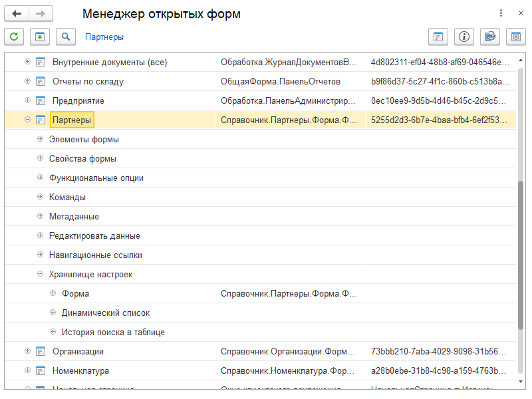Expand История поиска в таблице node
The image size is (532, 399).
pyautogui.click(x=53, y=332)
